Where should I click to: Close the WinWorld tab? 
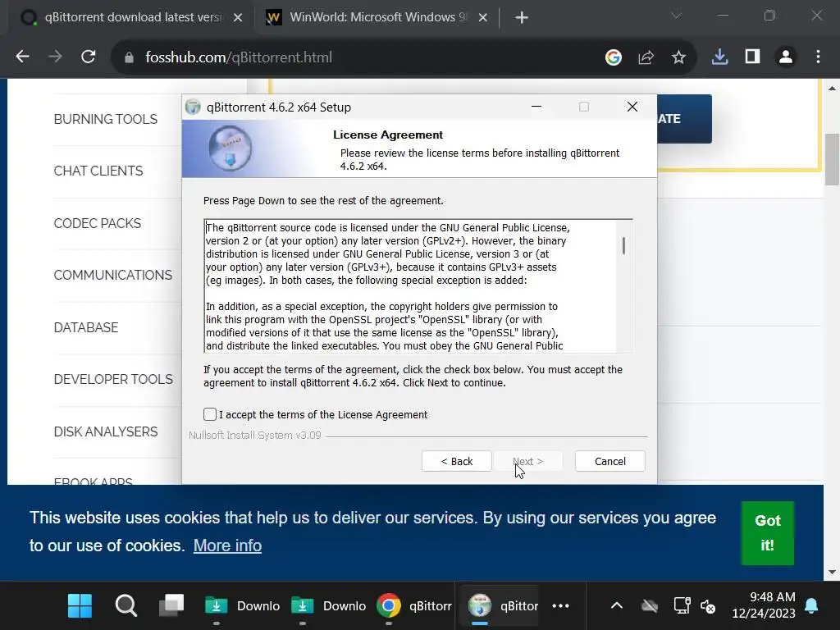click(482, 18)
